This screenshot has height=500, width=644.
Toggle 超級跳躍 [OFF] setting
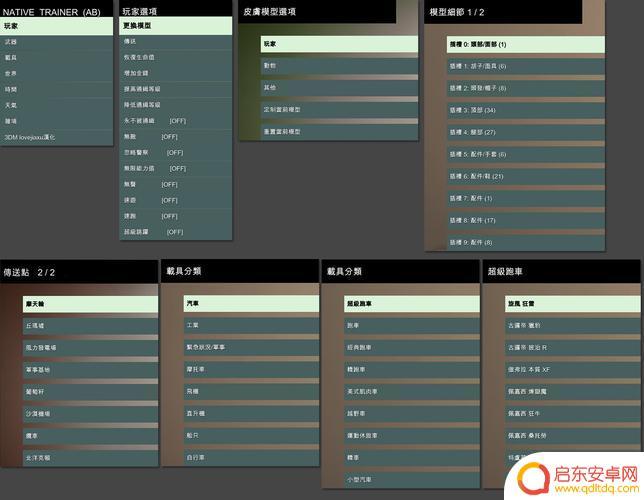[176, 232]
